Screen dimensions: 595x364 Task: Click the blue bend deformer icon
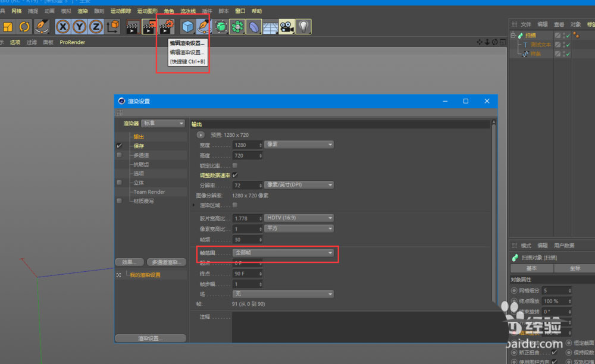click(x=254, y=27)
